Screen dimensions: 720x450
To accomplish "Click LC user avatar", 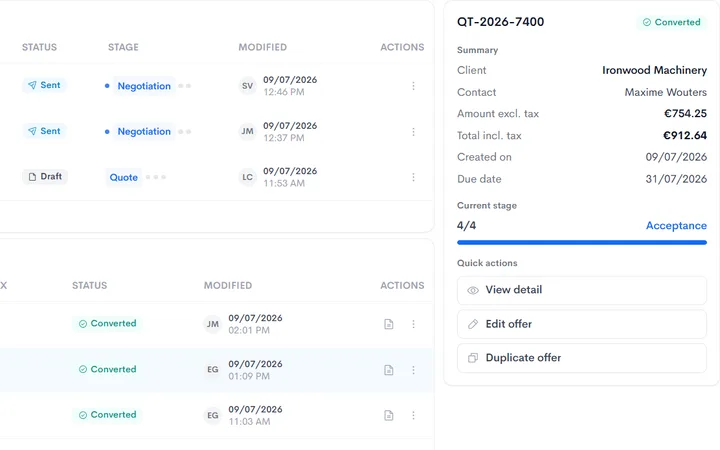I will (248, 177).
